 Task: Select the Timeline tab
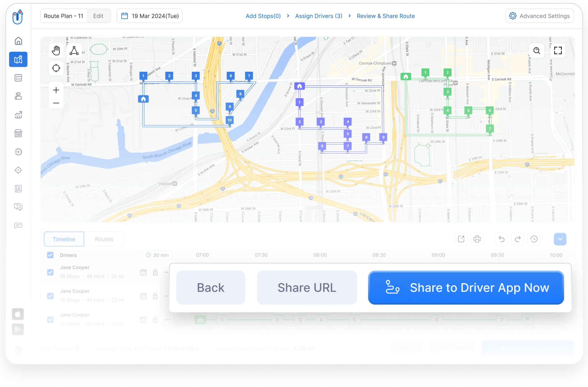64,239
